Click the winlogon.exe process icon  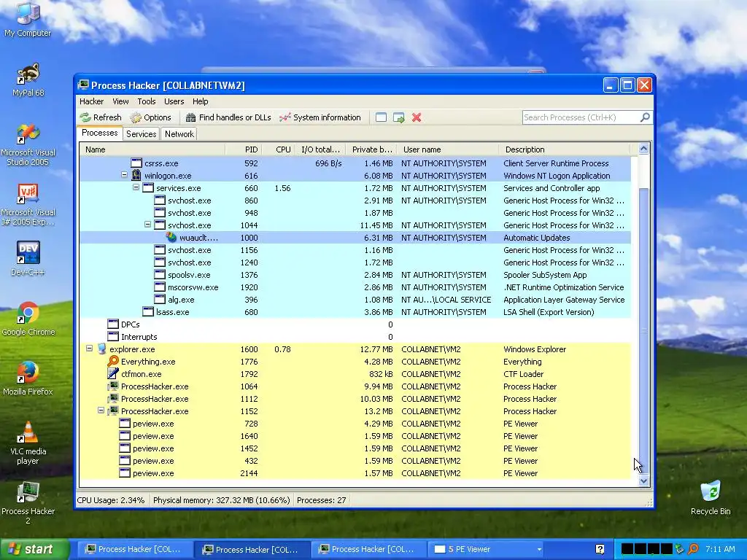point(136,175)
